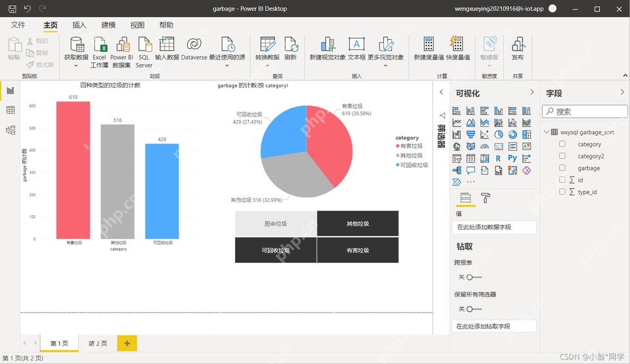
Task: Add a globe map visual
Action: pos(457,147)
